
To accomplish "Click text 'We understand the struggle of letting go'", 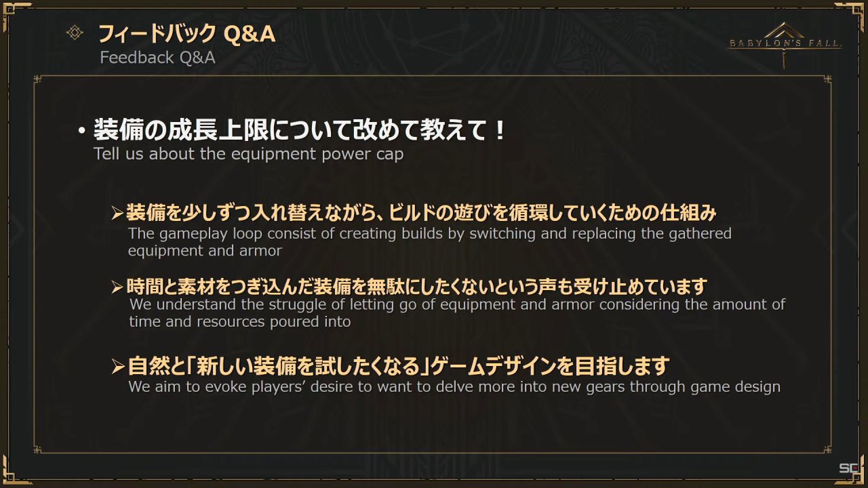I will (x=457, y=312).
